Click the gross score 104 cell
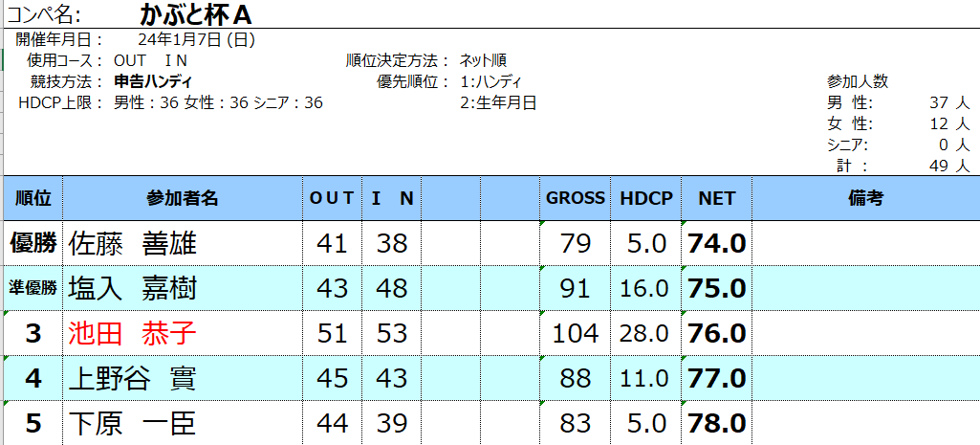 pyautogui.click(x=575, y=333)
